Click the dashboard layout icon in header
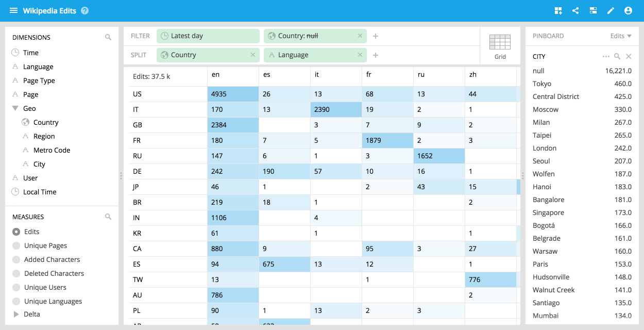 click(x=594, y=10)
